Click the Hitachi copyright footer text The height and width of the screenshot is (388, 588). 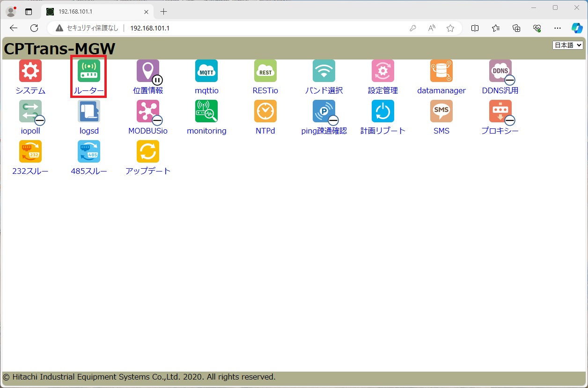(139, 377)
